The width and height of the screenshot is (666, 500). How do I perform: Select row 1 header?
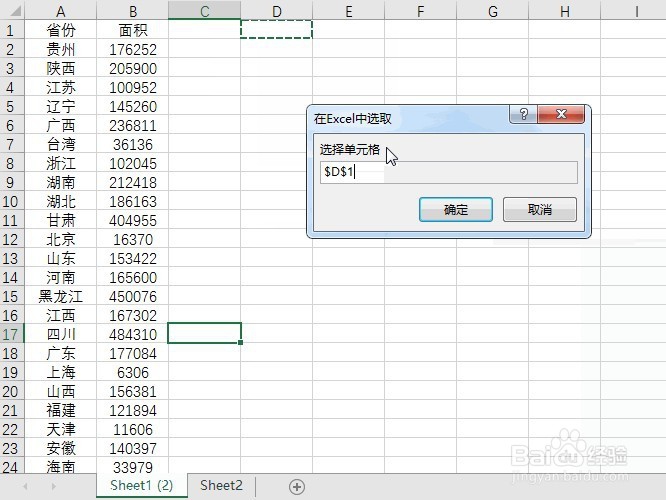(12, 30)
